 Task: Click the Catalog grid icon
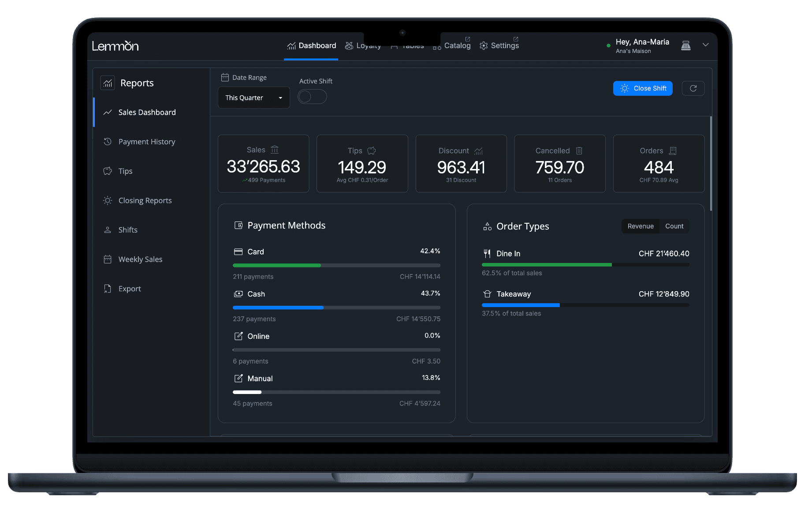[437, 47]
